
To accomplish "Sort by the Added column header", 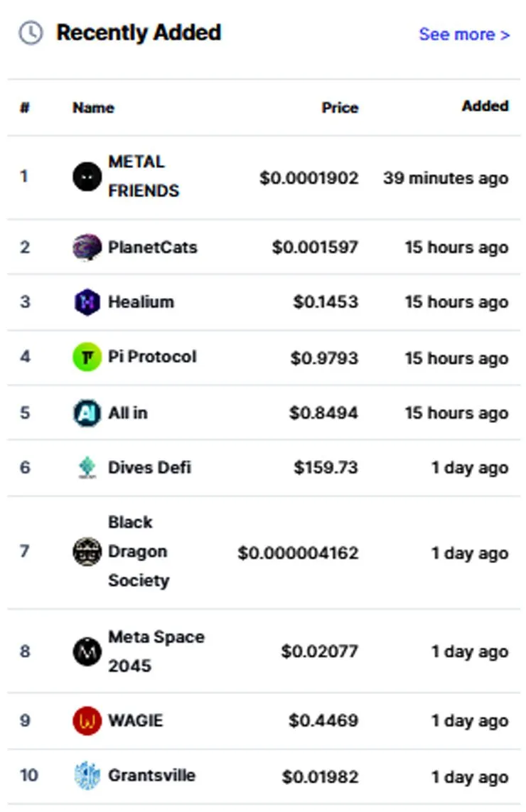I will (x=485, y=106).
